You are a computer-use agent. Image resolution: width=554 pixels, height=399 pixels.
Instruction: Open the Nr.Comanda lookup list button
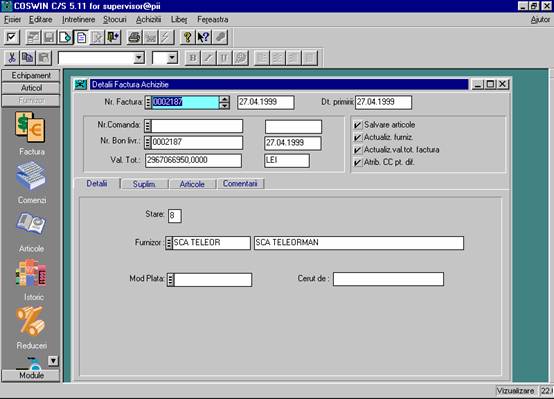[148, 126]
